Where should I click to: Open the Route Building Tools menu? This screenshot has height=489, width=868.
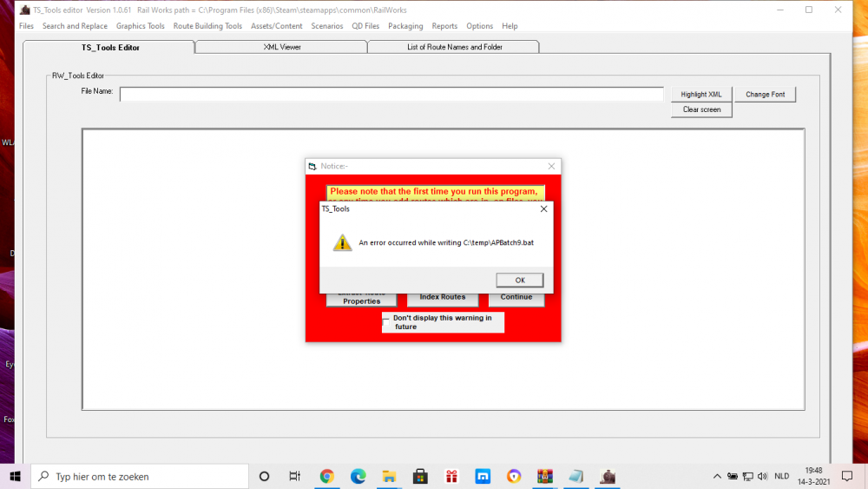tap(207, 26)
